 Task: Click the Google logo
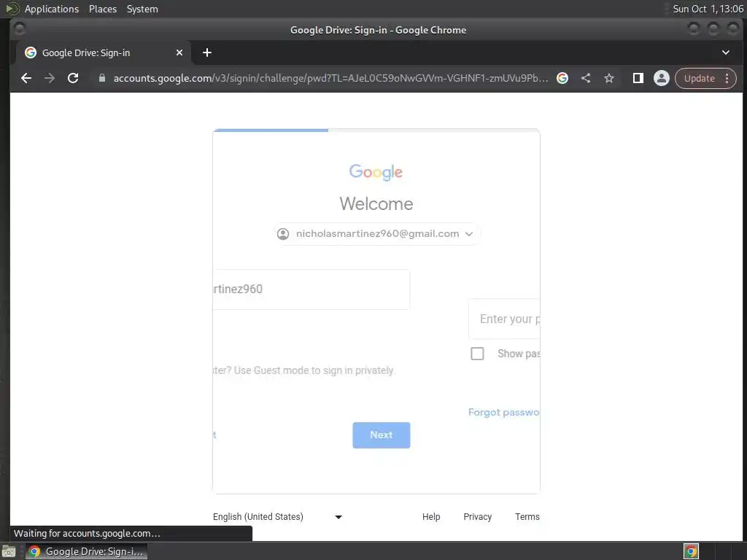pos(376,172)
